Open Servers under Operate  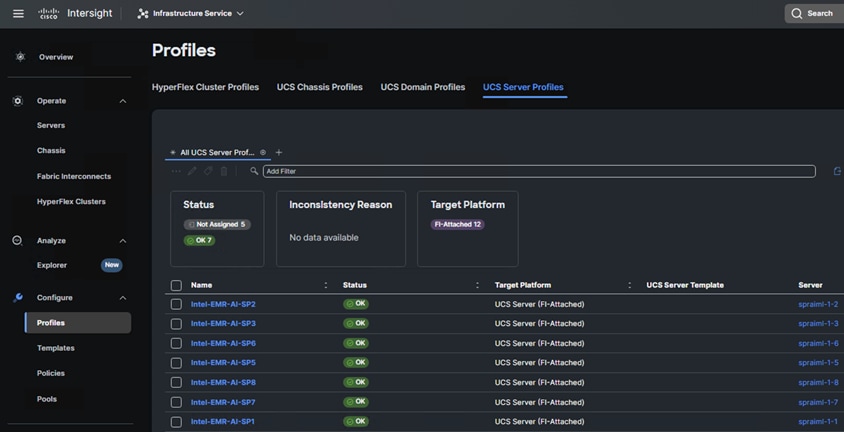[51, 125]
